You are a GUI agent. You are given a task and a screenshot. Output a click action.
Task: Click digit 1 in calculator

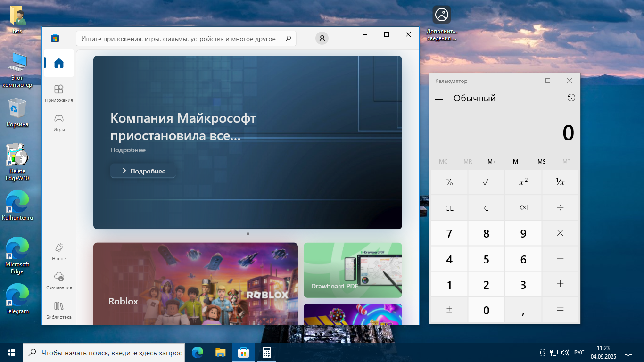pyautogui.click(x=449, y=284)
